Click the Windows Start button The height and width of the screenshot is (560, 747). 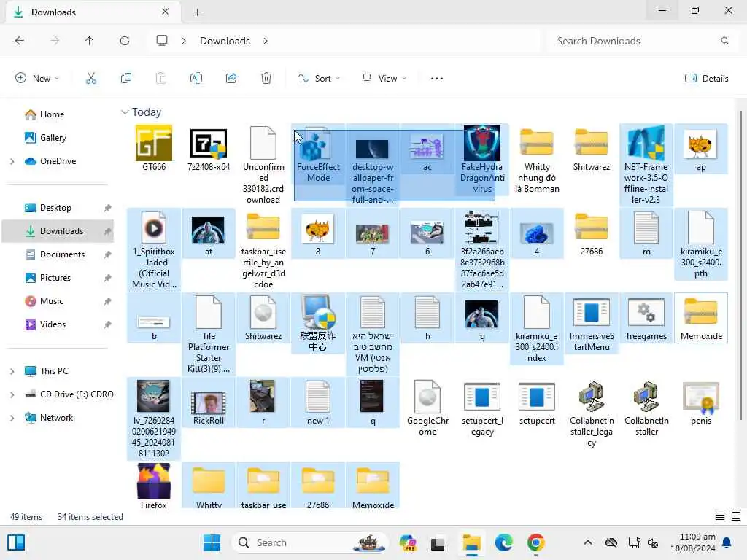(212, 542)
